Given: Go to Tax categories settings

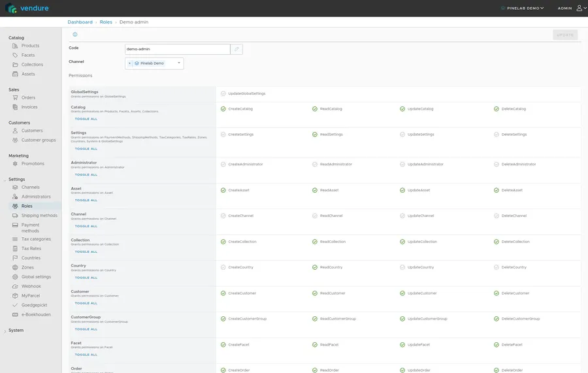Looking at the screenshot, I should click(x=36, y=239).
